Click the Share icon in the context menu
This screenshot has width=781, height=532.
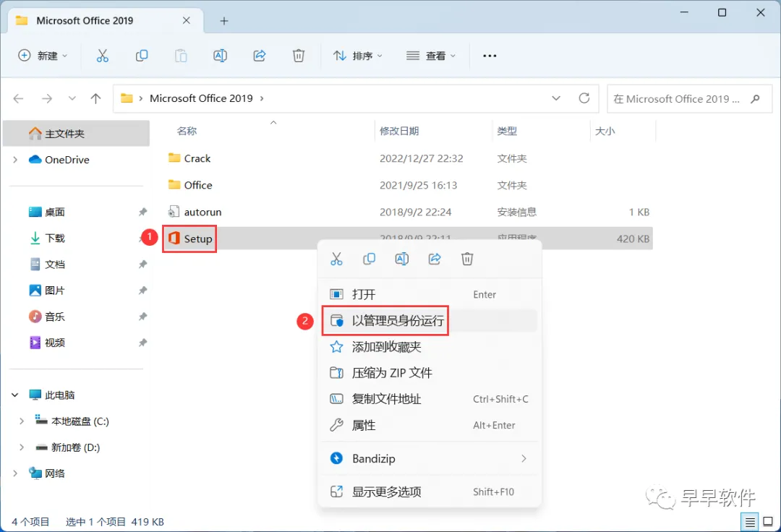[435, 259]
